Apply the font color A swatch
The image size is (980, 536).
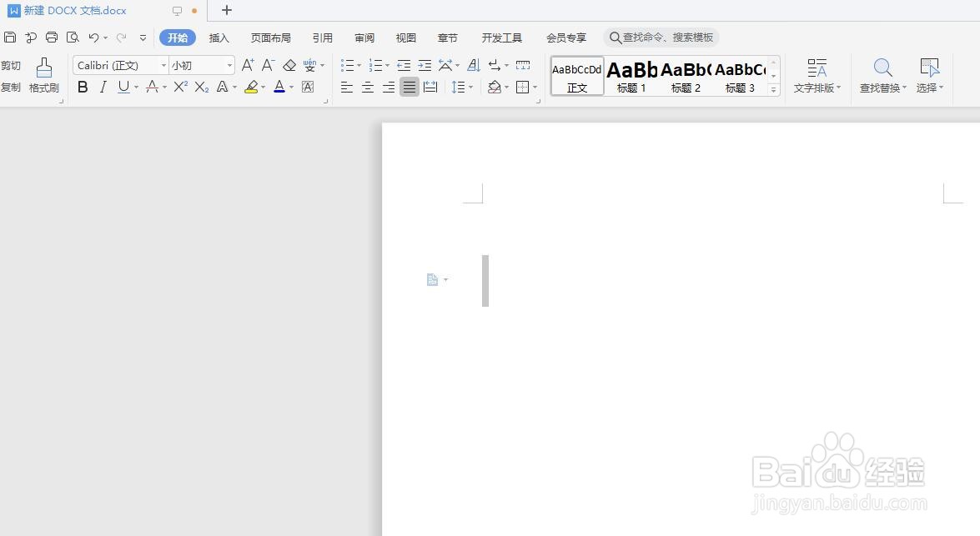pos(279,87)
